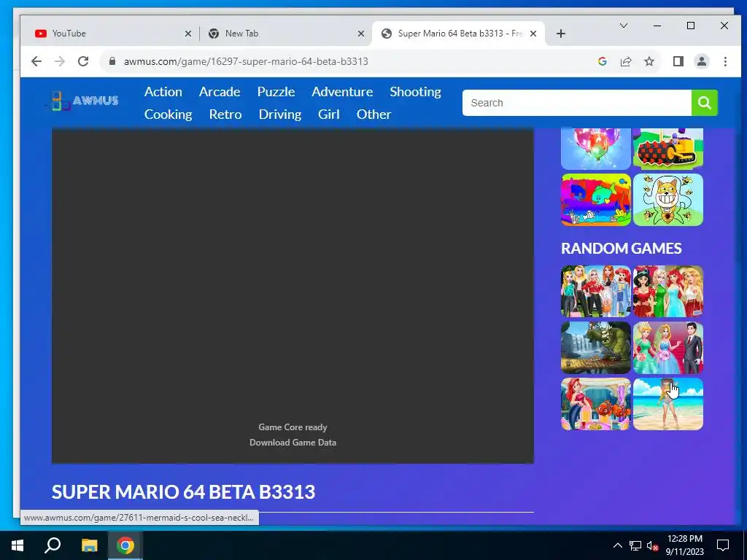The width and height of the screenshot is (747, 560).
Task: Open the taskbar clock and date
Action: [x=684, y=545]
